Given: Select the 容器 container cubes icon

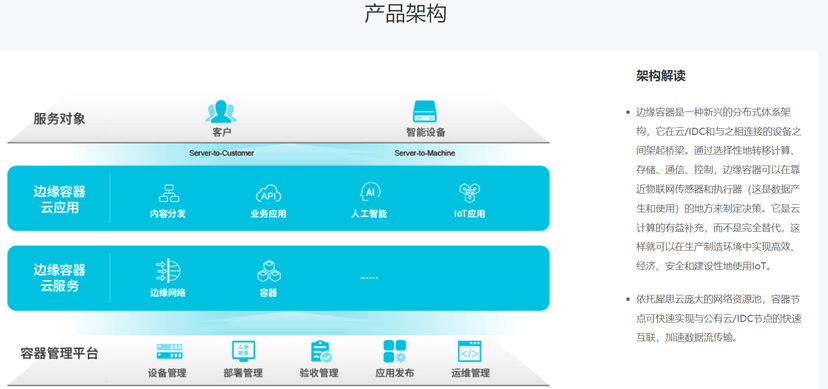Looking at the screenshot, I should (x=269, y=271).
